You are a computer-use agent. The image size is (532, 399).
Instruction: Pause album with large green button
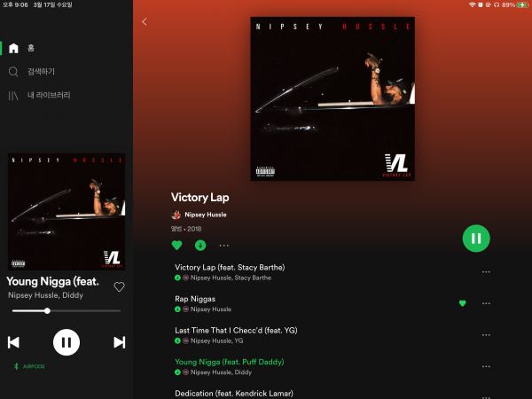[x=476, y=239]
